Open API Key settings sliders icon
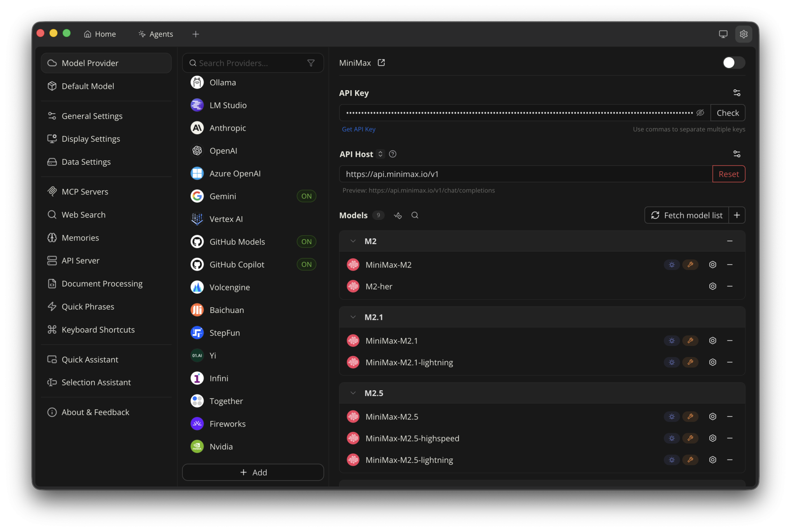Image resolution: width=791 pixels, height=532 pixels. point(737,93)
